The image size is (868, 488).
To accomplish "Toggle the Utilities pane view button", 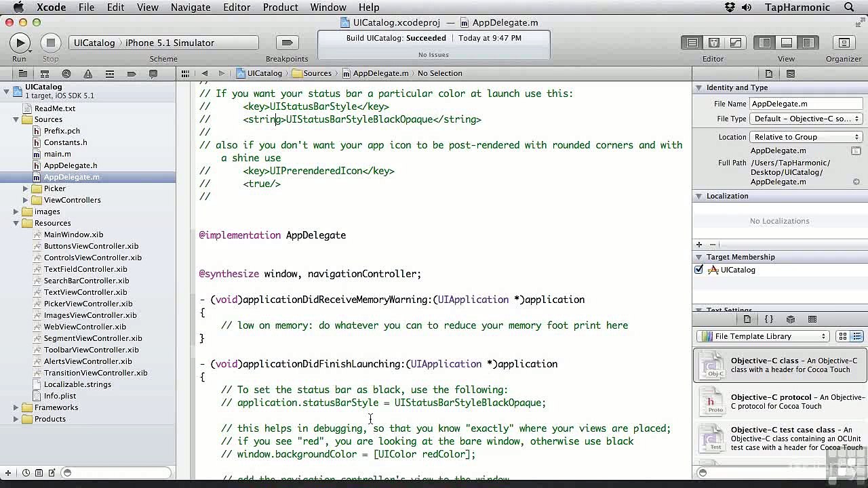I will tap(808, 43).
